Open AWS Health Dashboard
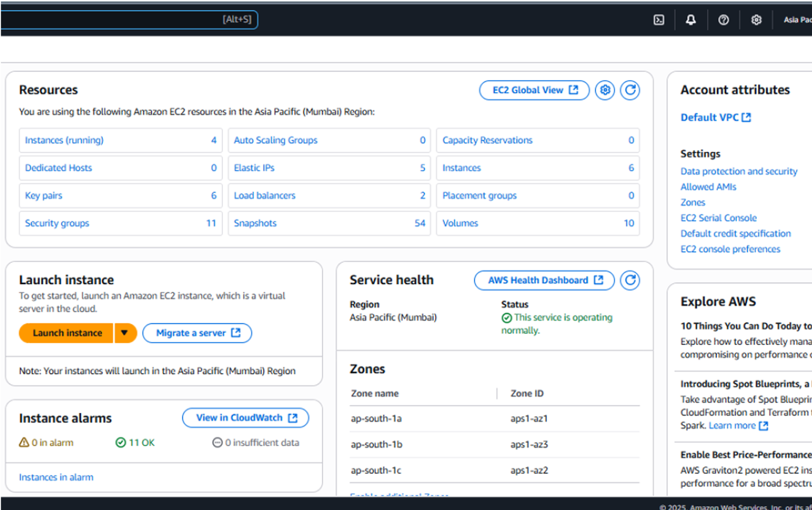This screenshot has height=510, width=812. coord(544,280)
